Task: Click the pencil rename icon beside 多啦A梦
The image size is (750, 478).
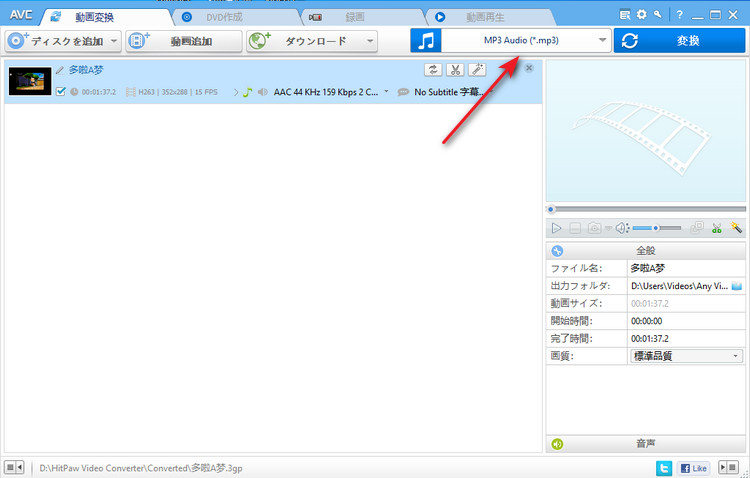Action: (60, 70)
